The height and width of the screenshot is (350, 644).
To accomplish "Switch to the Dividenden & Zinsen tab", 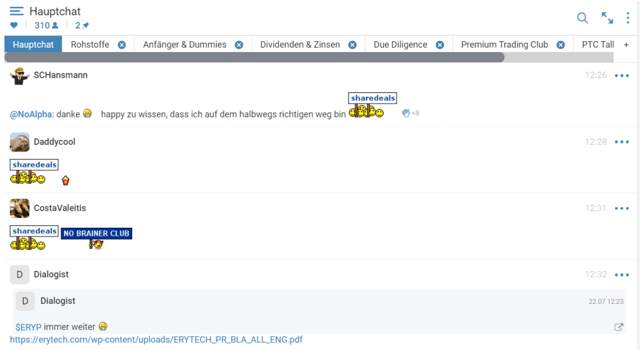I will coord(301,44).
